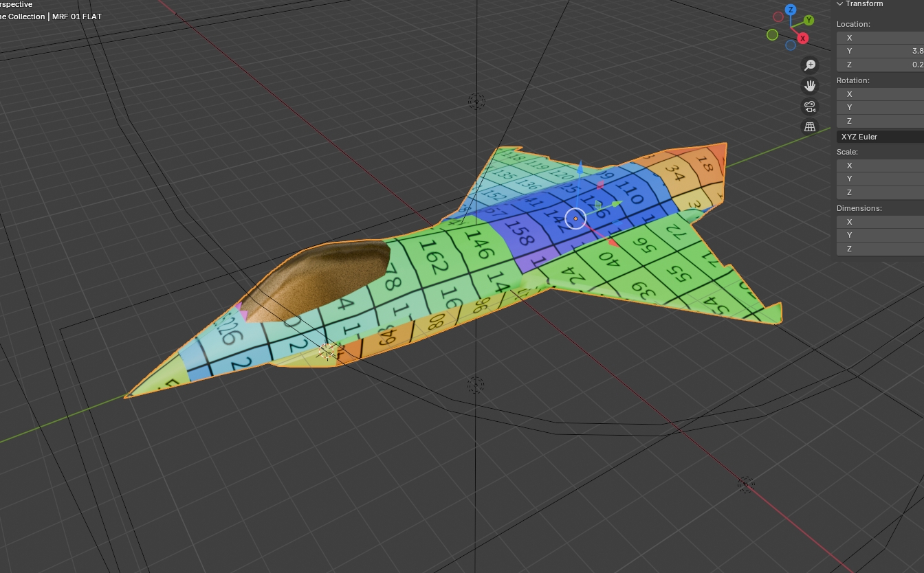
Task: Click the Scale Y field
Action: click(881, 179)
